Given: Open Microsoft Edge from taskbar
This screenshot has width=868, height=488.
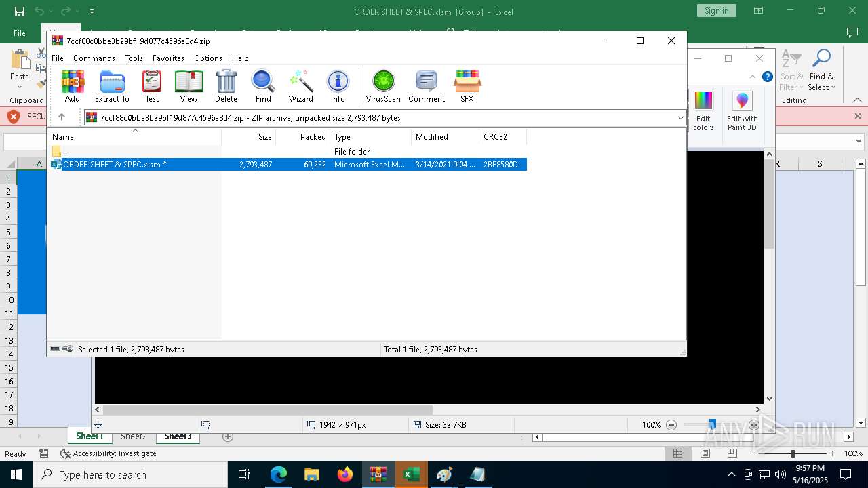Looking at the screenshot, I should (x=279, y=474).
